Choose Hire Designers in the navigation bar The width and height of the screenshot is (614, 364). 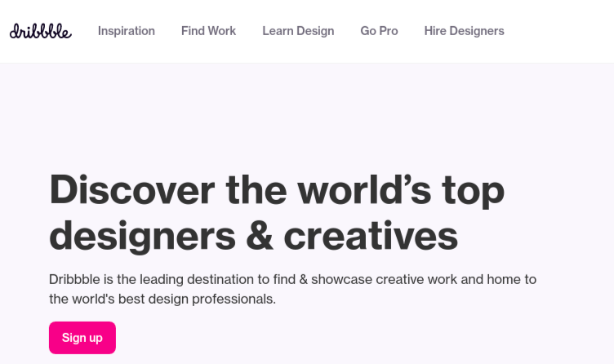coord(464,31)
